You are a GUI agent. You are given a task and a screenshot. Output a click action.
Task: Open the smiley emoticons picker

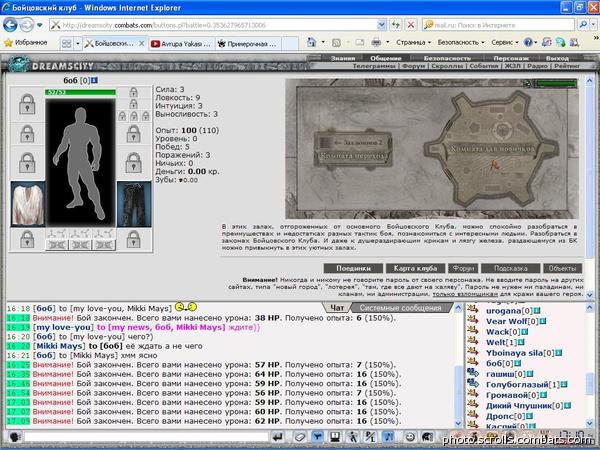410,437
